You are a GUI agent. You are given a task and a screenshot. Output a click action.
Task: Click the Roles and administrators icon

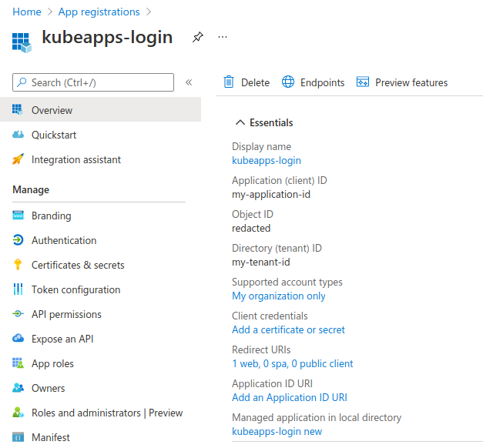(18, 413)
